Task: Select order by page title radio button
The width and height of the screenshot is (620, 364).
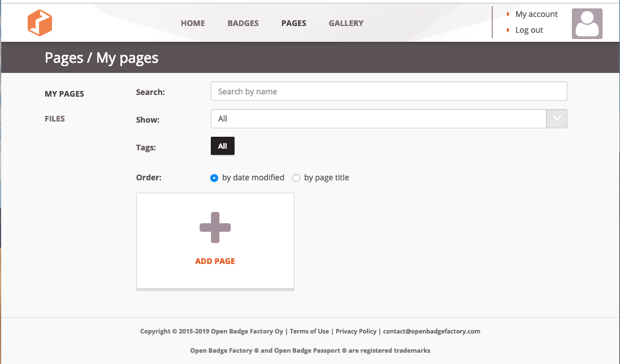Action: (296, 178)
